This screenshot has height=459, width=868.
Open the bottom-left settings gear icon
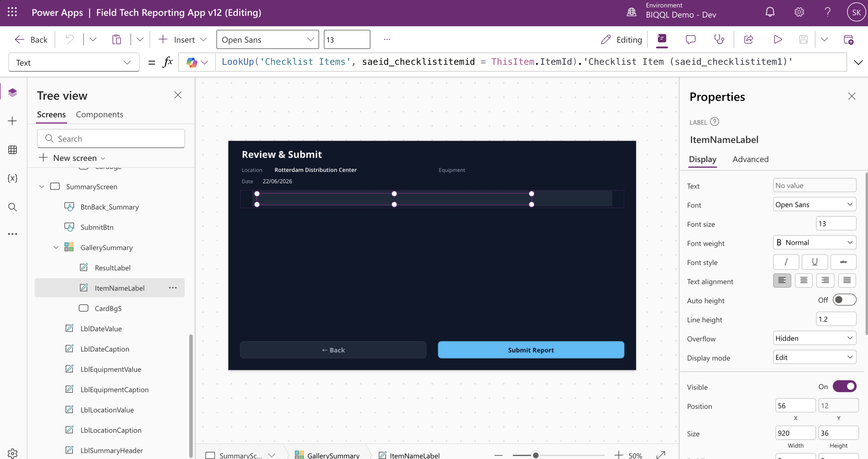click(x=13, y=453)
